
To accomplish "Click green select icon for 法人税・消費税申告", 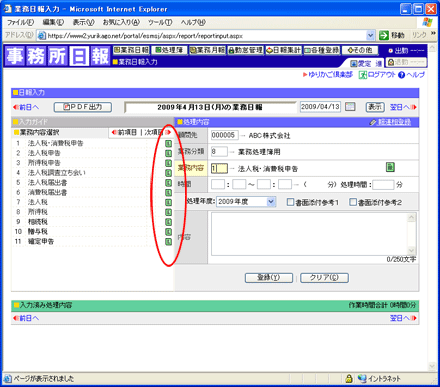I will (x=168, y=143).
